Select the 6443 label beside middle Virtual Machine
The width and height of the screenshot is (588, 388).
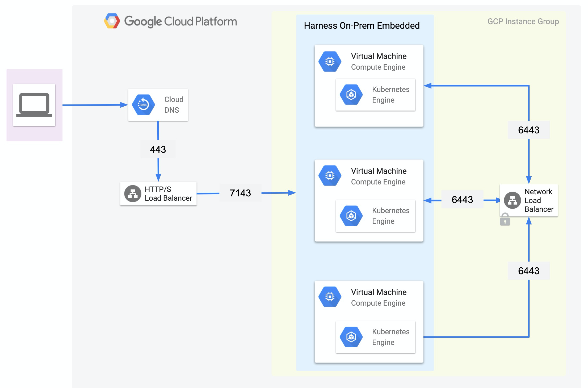(x=462, y=200)
